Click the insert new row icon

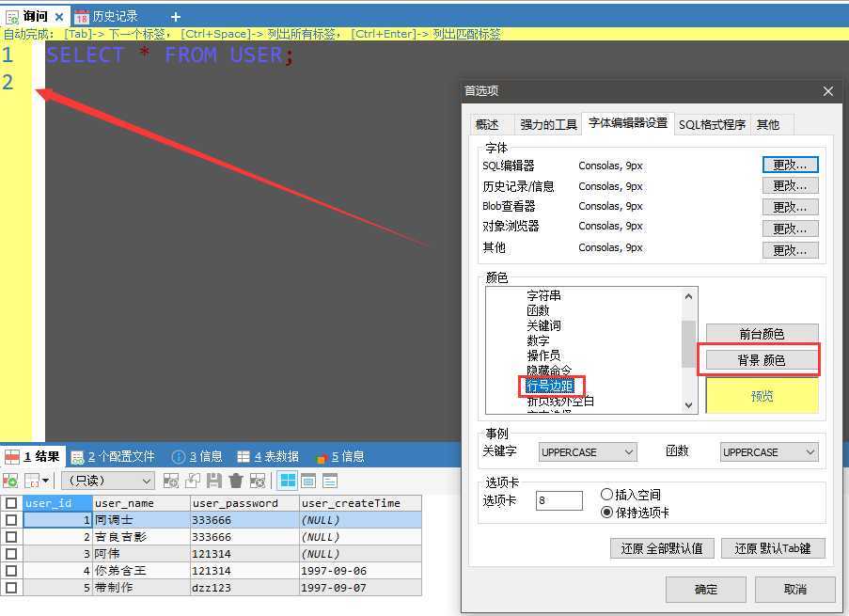[x=171, y=481]
